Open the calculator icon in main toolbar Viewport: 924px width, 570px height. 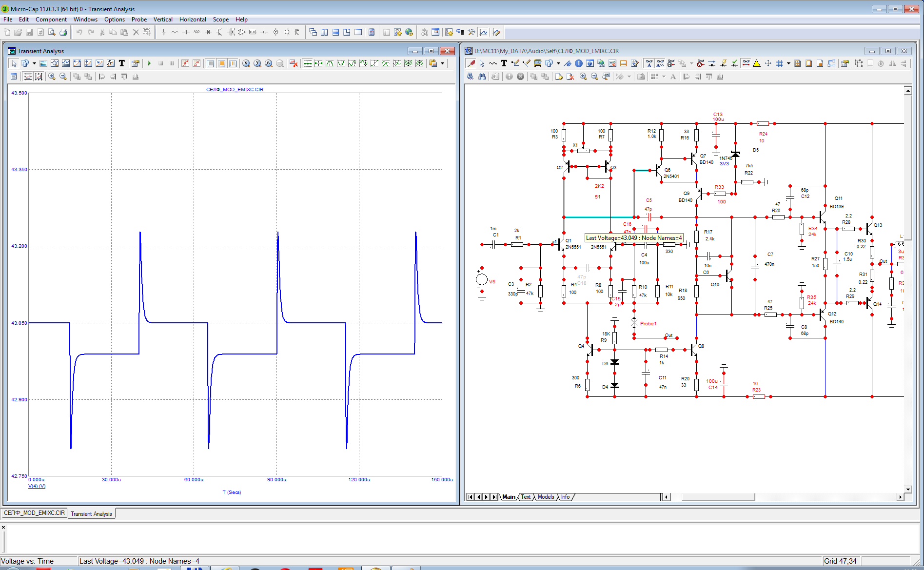[372, 32]
